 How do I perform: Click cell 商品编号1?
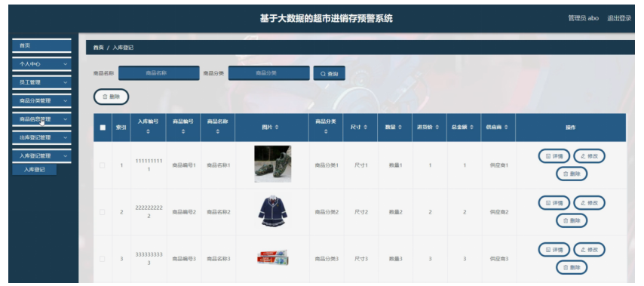tap(184, 165)
